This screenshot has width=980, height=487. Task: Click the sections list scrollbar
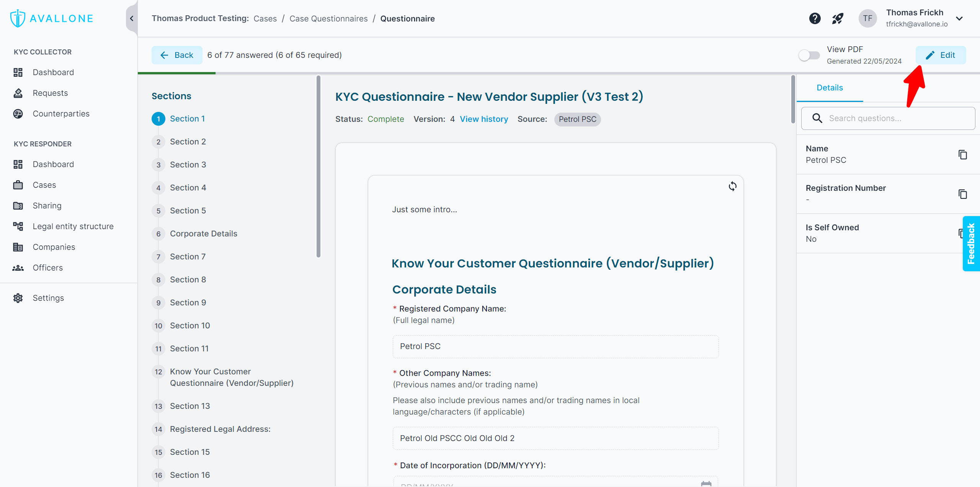pos(318,167)
